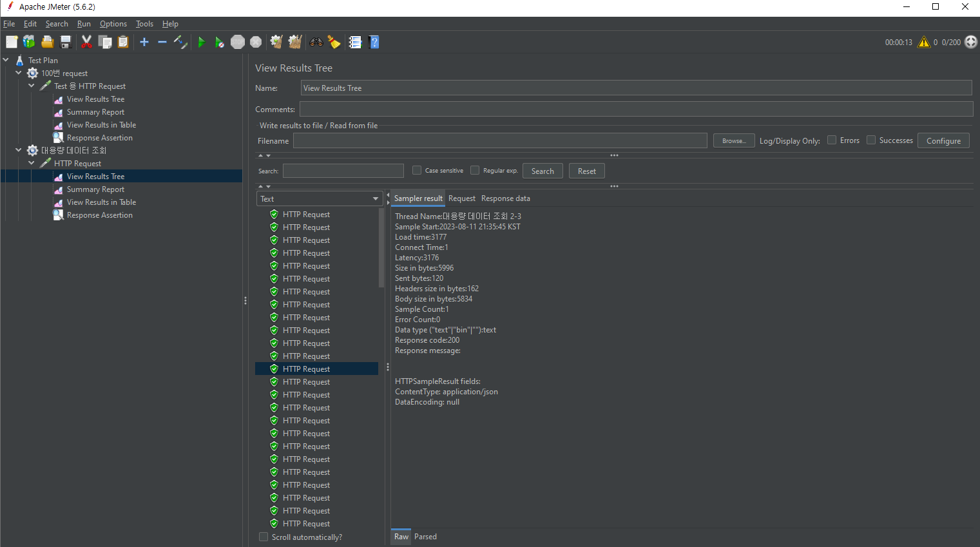Image resolution: width=980 pixels, height=547 pixels.
Task: Click the Filename input field
Action: click(500, 140)
